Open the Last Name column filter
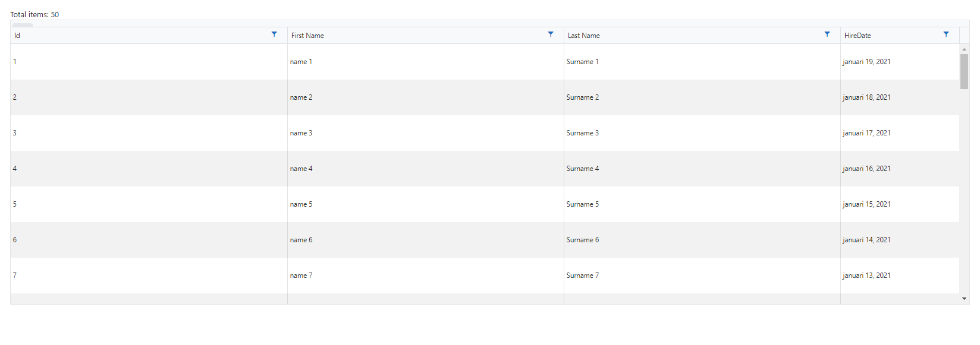Screen dimensions: 980x345 [x=827, y=34]
